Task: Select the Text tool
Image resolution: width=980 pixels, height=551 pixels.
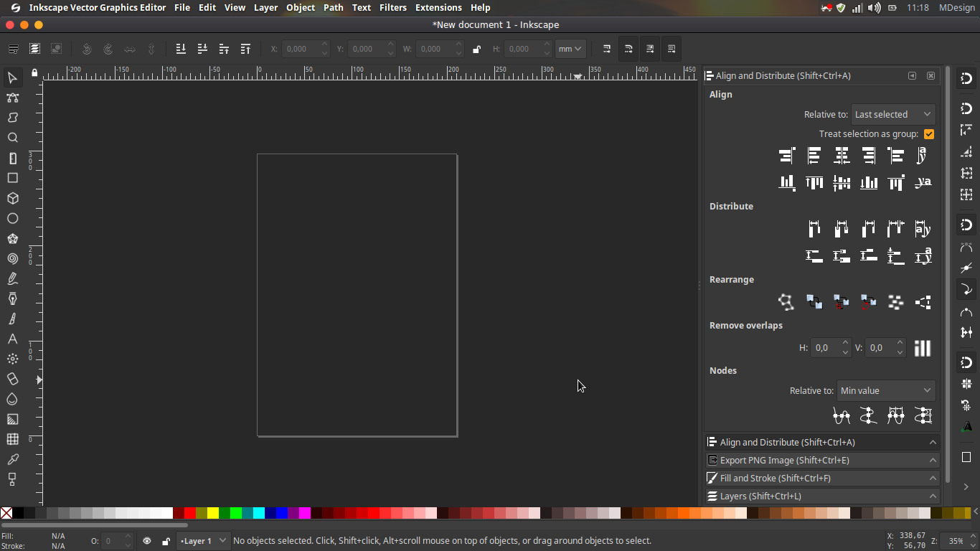Action: tap(12, 339)
